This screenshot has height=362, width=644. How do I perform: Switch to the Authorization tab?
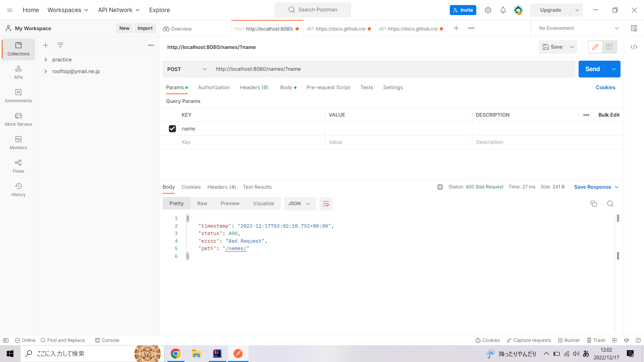214,87
